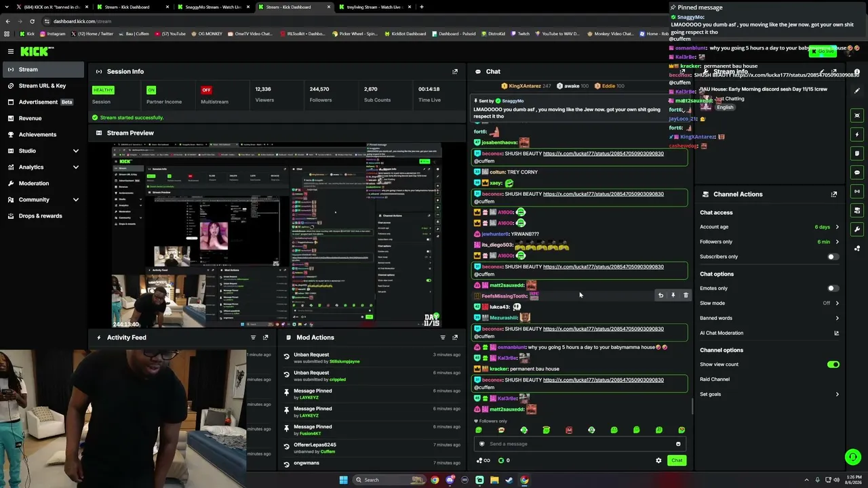Image resolution: width=868 pixels, height=488 pixels.
Task: Open Picker Wheel bookmark
Action: click(355, 34)
